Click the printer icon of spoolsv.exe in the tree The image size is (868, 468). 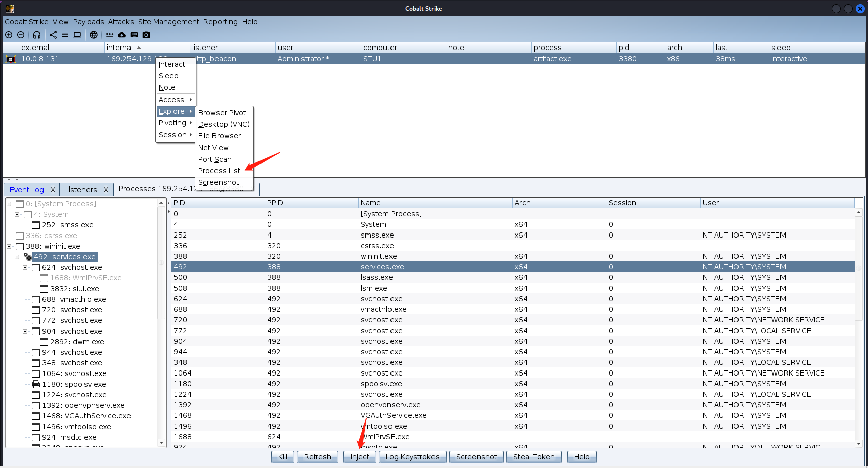point(36,384)
